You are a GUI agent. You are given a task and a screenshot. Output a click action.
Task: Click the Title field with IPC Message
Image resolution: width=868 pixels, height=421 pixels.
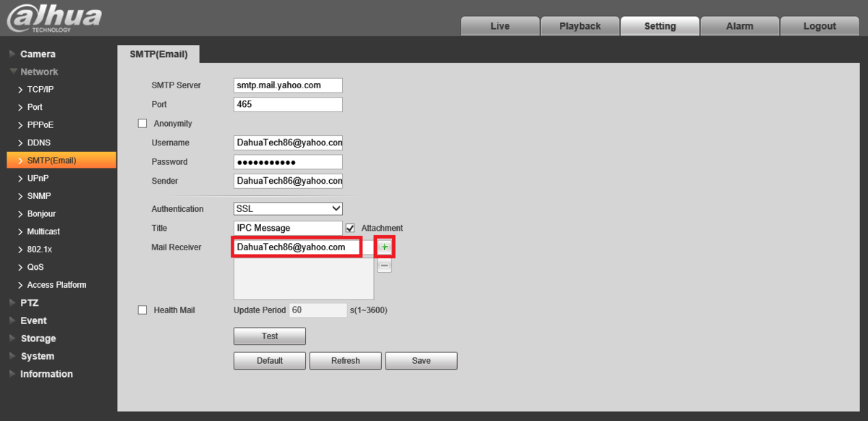(x=288, y=228)
